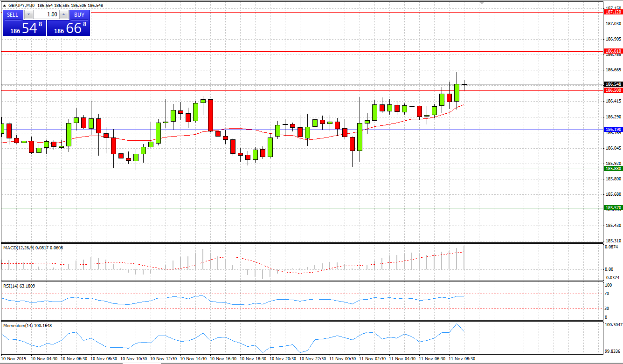
Task: Increase trade volume with the up arrow
Action: click(x=64, y=14)
